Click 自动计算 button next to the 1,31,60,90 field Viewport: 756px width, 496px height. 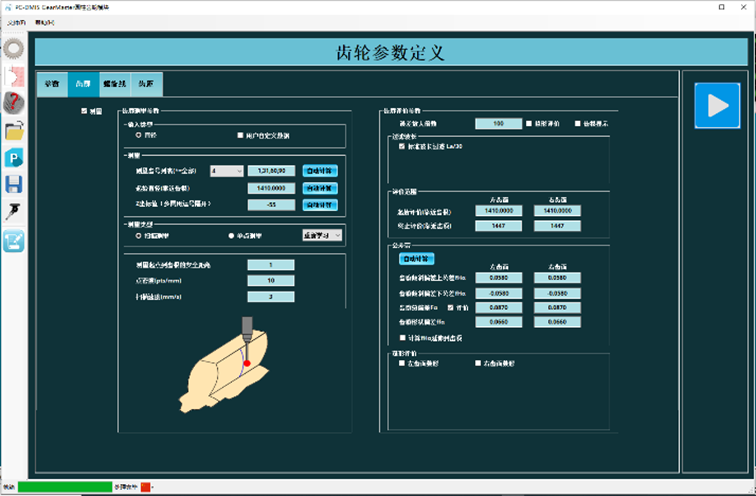coord(320,171)
